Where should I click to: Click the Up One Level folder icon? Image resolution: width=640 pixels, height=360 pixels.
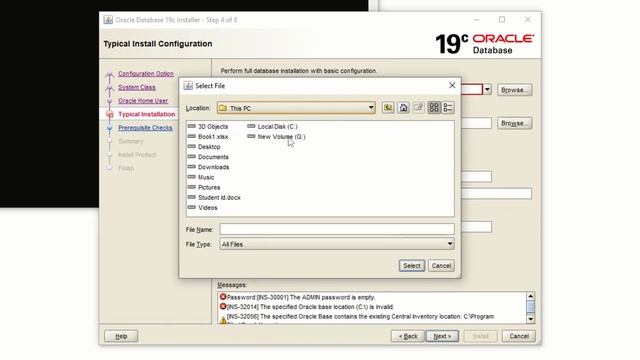point(388,107)
